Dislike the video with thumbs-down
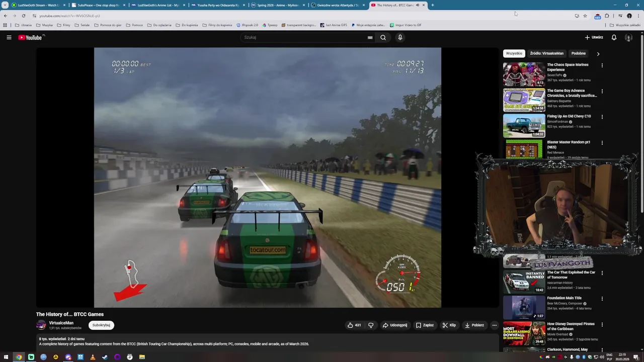 (x=371, y=325)
